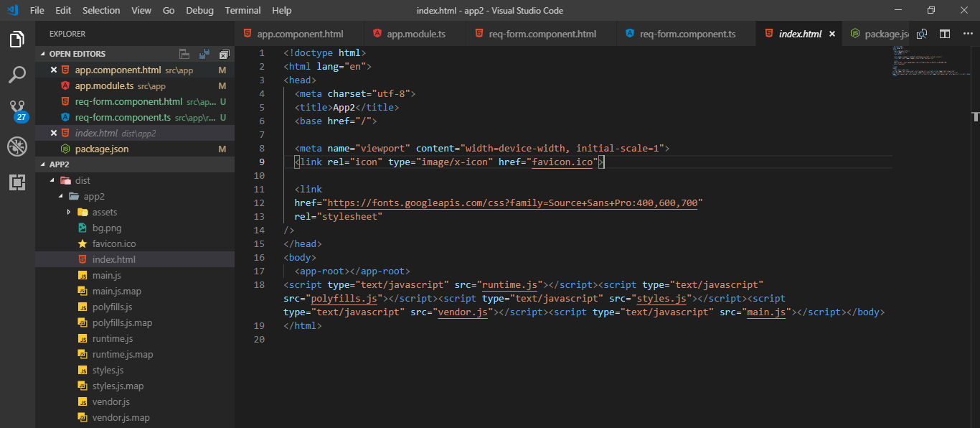This screenshot has height=428, width=980.
Task: Click Open Changes icon in editor toolbar
Action: 923,34
